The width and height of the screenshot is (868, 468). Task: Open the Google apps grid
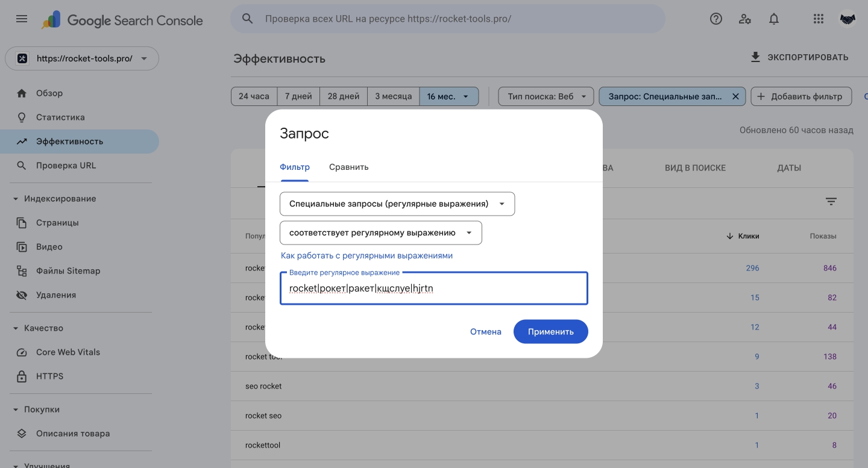818,19
